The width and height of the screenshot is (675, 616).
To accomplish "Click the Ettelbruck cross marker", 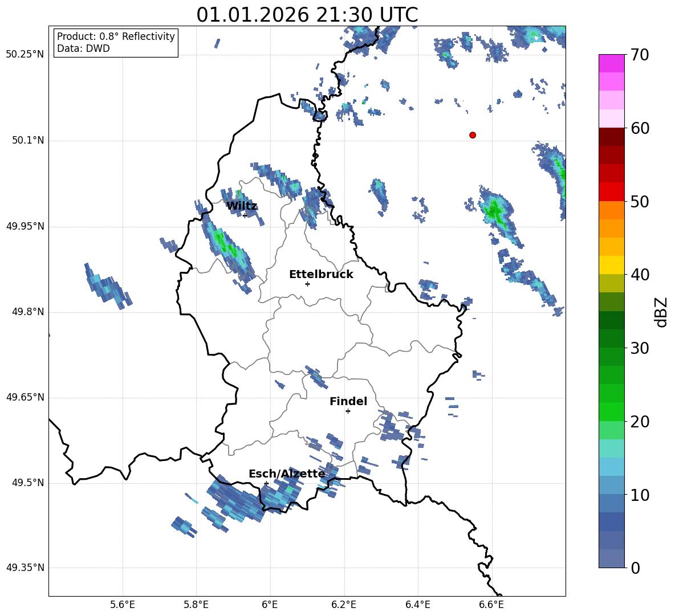I will [x=307, y=284].
